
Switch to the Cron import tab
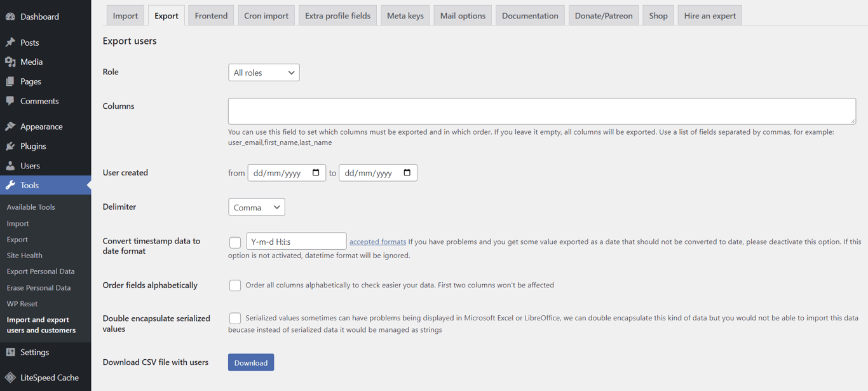[x=266, y=15]
